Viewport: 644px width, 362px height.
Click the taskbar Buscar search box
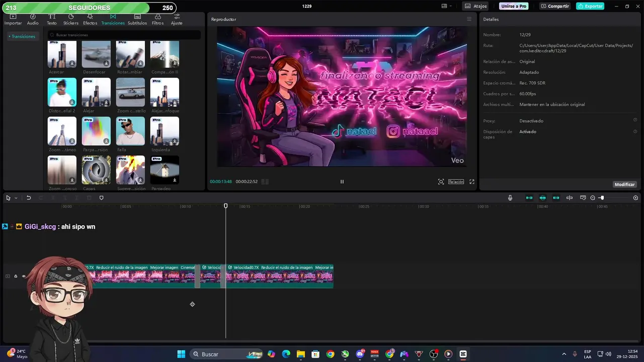[x=226, y=354]
